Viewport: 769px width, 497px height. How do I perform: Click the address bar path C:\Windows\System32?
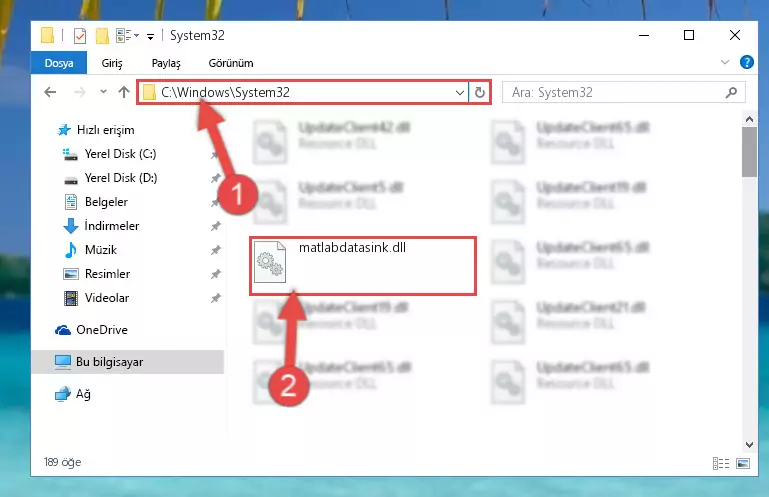(x=225, y=92)
